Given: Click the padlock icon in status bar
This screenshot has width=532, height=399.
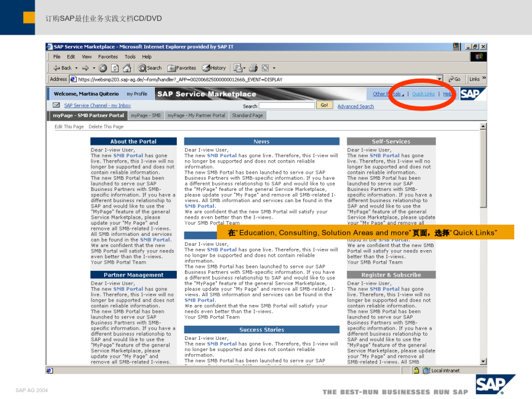Looking at the screenshot, I should [416, 371].
